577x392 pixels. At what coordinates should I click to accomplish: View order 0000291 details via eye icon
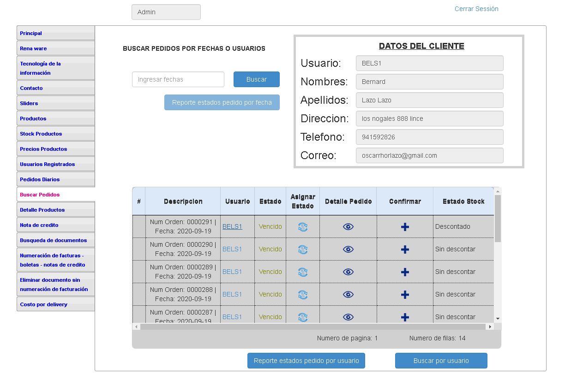[348, 227]
